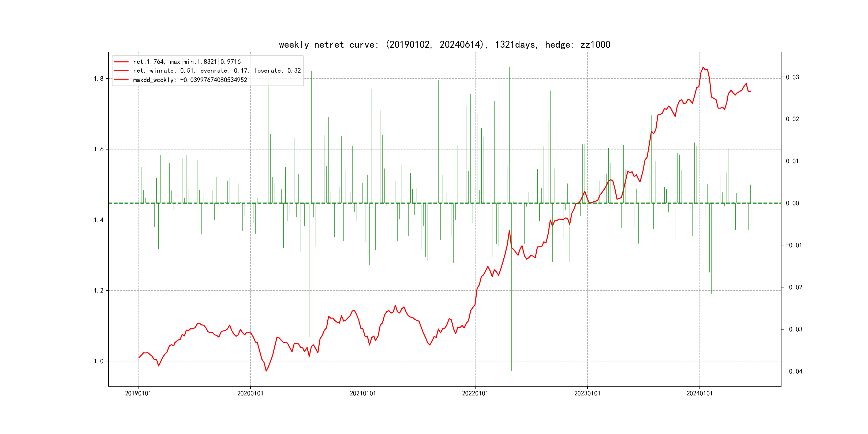Click the red line swatch beside net:1.764

[x=121, y=62]
